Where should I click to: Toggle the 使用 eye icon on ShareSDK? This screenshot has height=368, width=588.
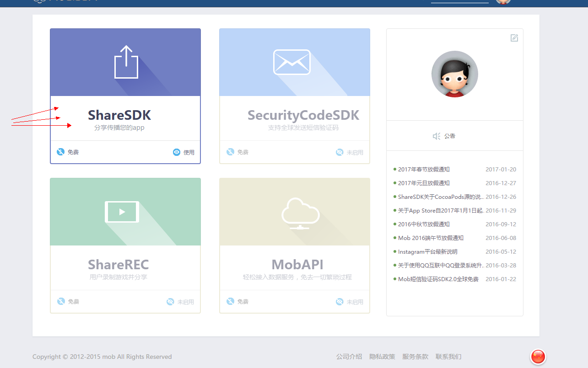coord(177,152)
